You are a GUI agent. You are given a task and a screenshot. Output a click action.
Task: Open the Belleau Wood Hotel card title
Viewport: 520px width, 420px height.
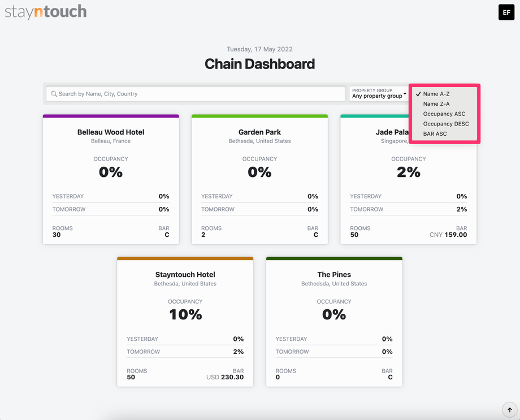[111, 132]
